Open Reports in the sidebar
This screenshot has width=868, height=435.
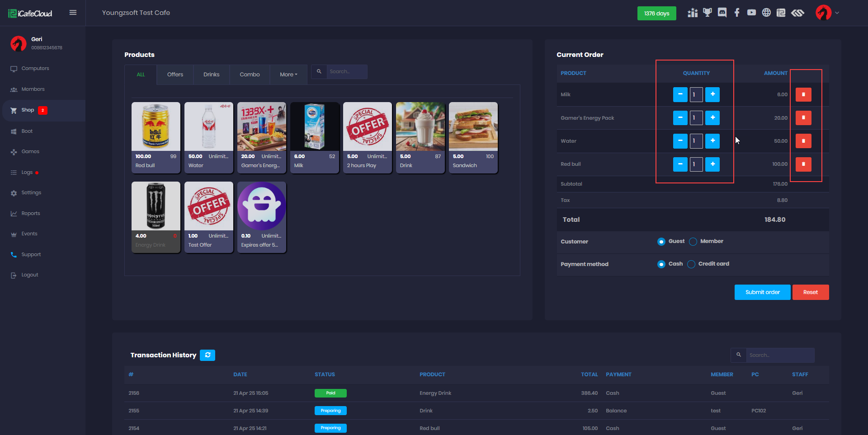click(31, 213)
